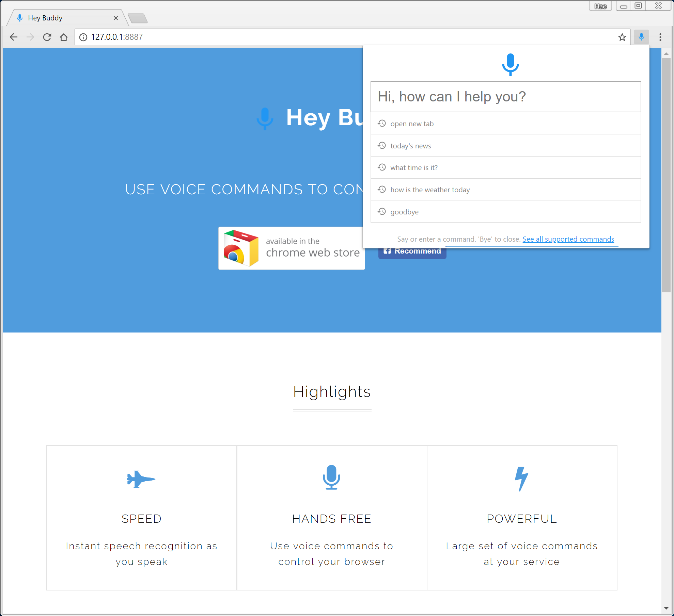The height and width of the screenshot is (616, 674).
Task: Select 'how is the weather today' suggestion
Action: coord(505,190)
